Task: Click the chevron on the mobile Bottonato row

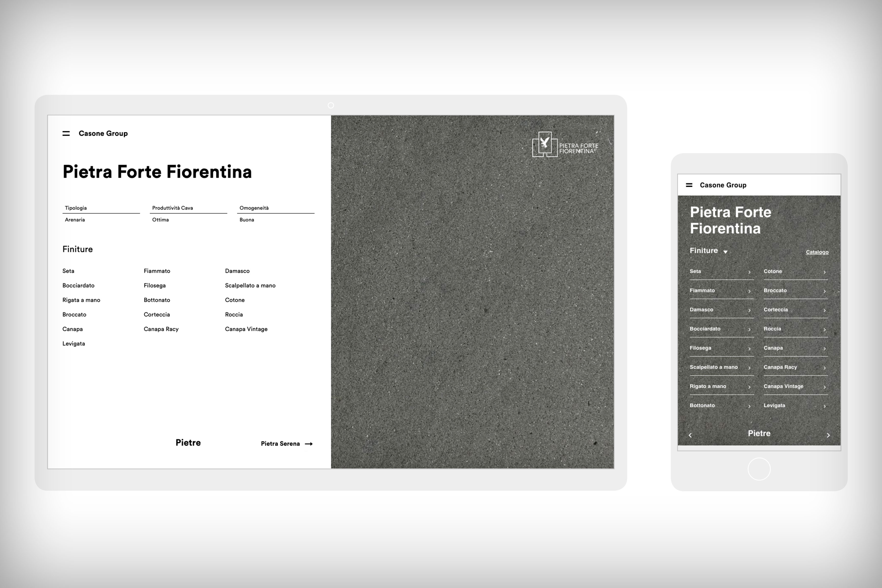Action: 749,406
